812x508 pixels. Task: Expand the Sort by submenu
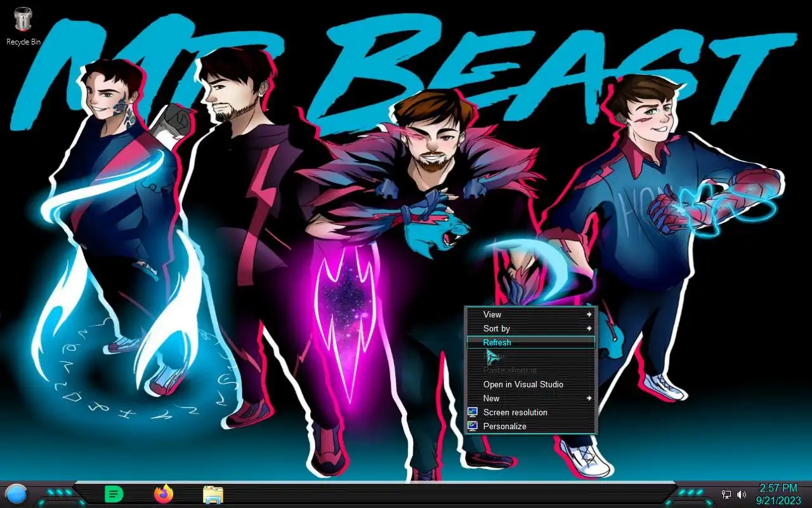pos(530,328)
